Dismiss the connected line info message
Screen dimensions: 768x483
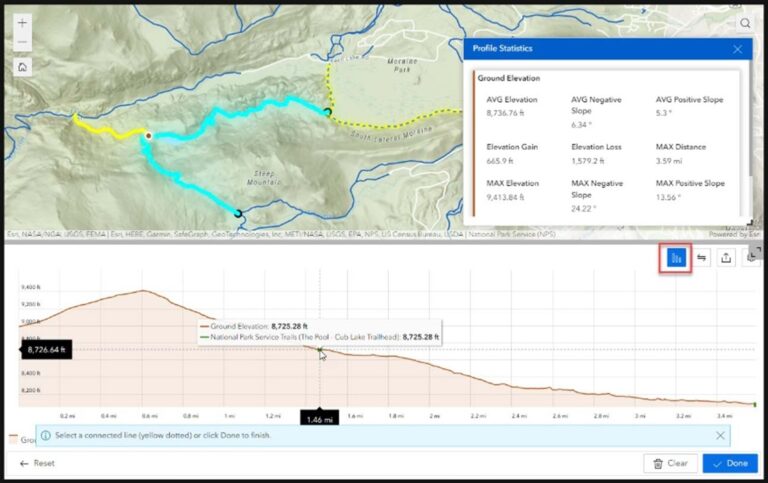[x=720, y=435]
